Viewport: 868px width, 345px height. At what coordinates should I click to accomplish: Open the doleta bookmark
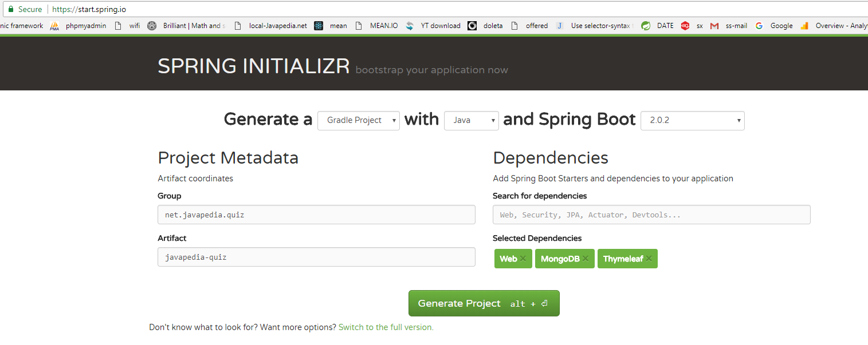pyautogui.click(x=486, y=26)
